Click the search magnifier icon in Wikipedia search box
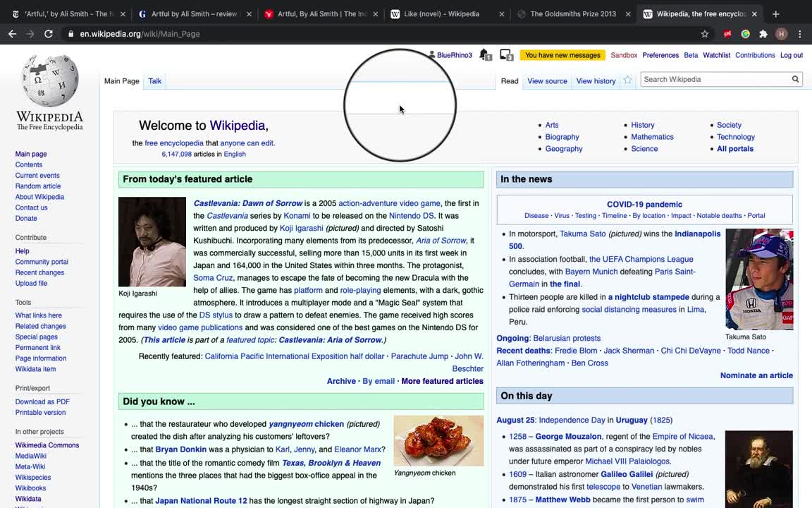Image resolution: width=812 pixels, height=508 pixels. pyautogui.click(x=795, y=79)
